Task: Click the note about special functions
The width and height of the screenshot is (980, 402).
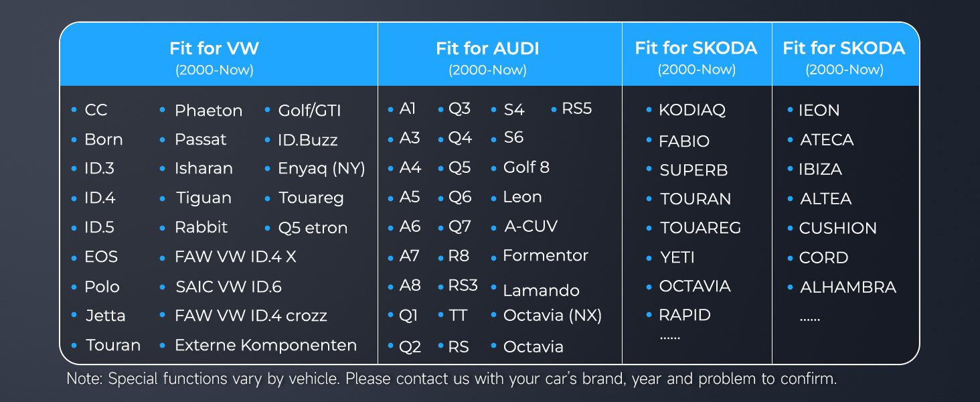Action: tap(452, 379)
